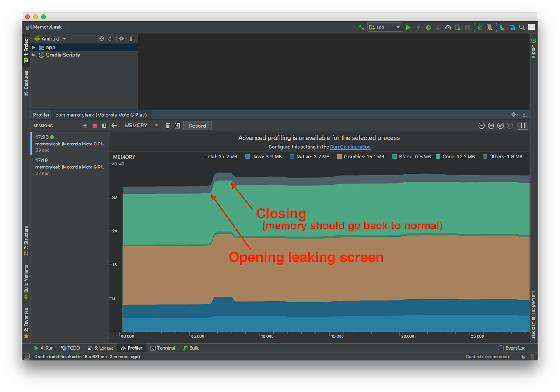Toggle the Project tool window sidebar
560x392 pixels.
tap(25, 47)
